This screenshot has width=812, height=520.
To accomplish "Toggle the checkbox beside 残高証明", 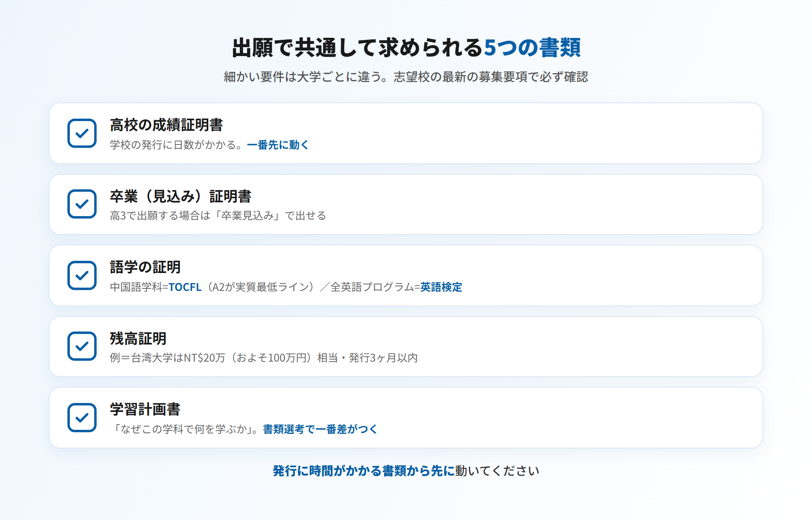I will pos(82,346).
